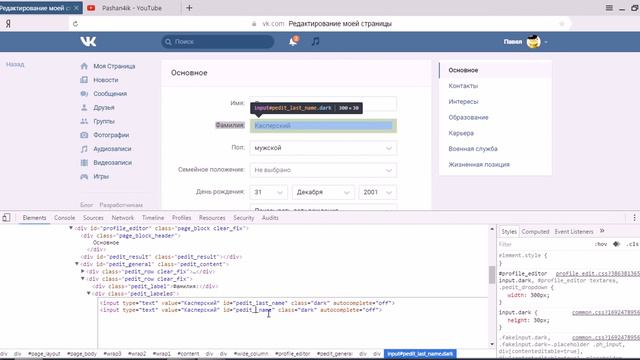Show more Styles pane tabs chevron
This screenshot has height=360, width=640.
pyautogui.click(x=602, y=231)
